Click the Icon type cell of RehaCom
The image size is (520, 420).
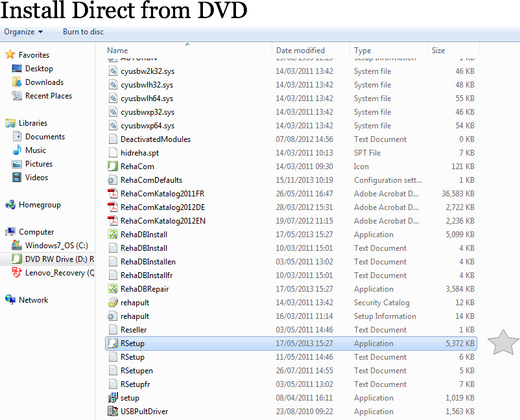(x=361, y=167)
